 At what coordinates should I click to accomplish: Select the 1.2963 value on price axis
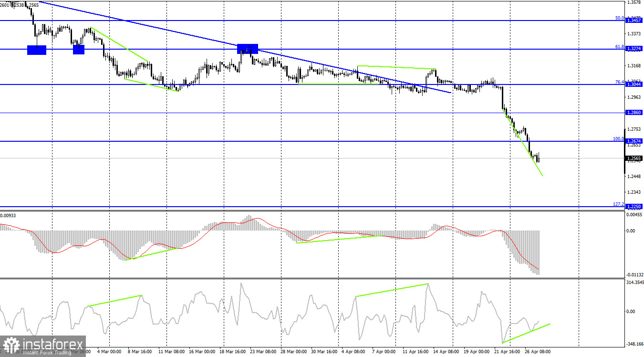(634, 97)
